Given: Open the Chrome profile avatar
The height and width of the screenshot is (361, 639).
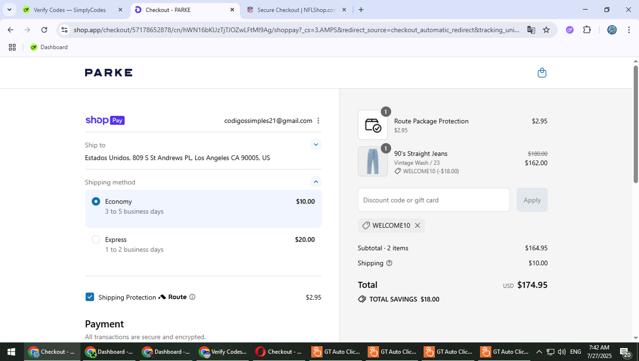Looking at the screenshot, I should pos(612,30).
